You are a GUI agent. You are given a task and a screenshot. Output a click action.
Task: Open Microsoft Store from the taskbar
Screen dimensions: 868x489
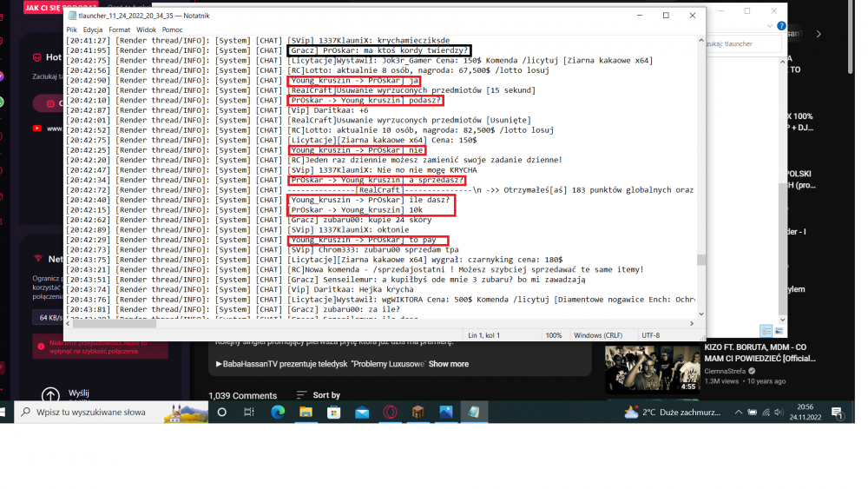pos(334,413)
